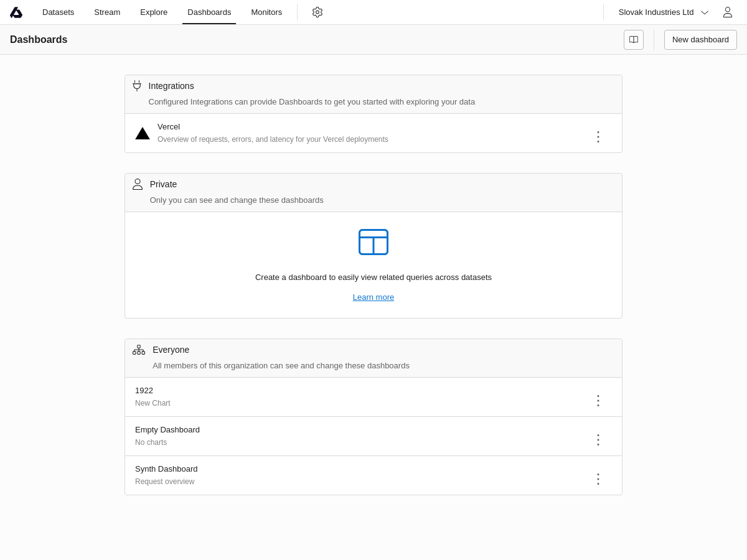Open the settings gear icon
The image size is (747, 560).
coord(317,12)
